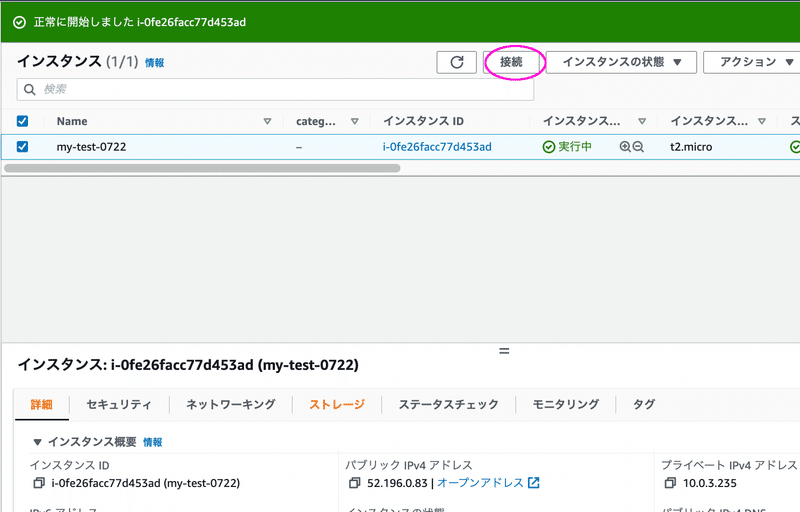
Task: Click the zoom-out icon beside 実行中
Action: click(638, 147)
